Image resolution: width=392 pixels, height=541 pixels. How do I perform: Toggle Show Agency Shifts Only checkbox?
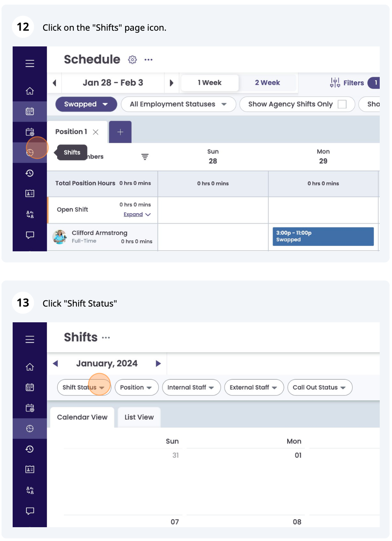(x=342, y=104)
